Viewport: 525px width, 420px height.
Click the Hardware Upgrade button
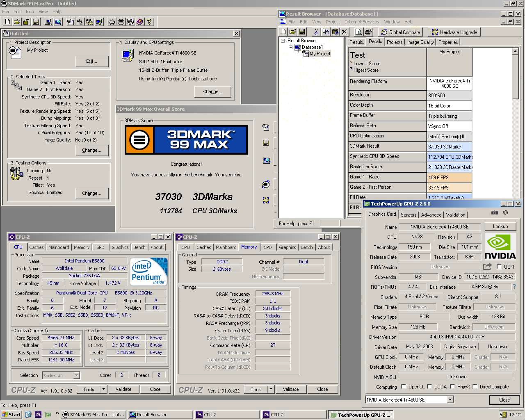coord(454,32)
